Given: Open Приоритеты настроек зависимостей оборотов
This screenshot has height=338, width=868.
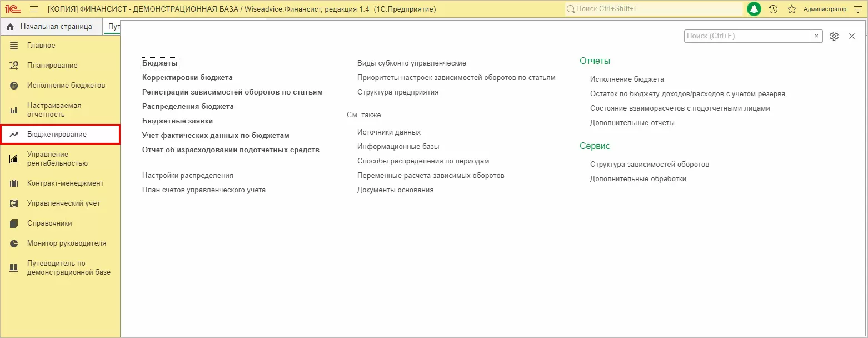Looking at the screenshot, I should point(456,77).
